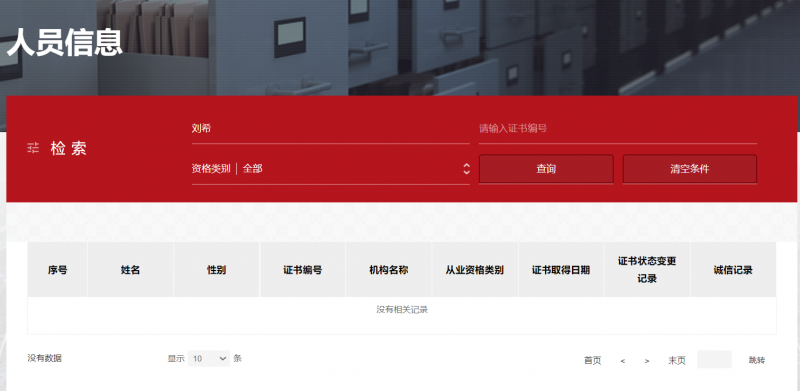Click the 证书状态变更记录 column header

tap(647, 270)
